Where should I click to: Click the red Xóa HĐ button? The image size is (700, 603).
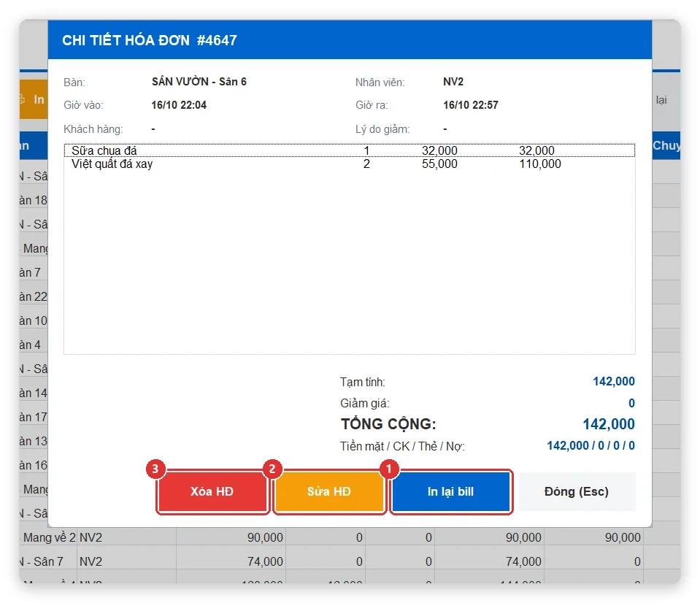212,491
